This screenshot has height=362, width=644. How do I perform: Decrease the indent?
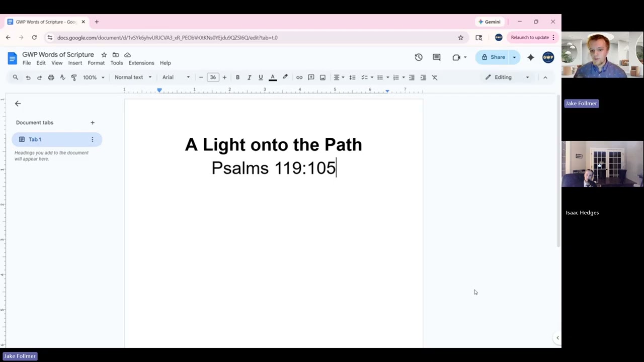click(x=412, y=77)
